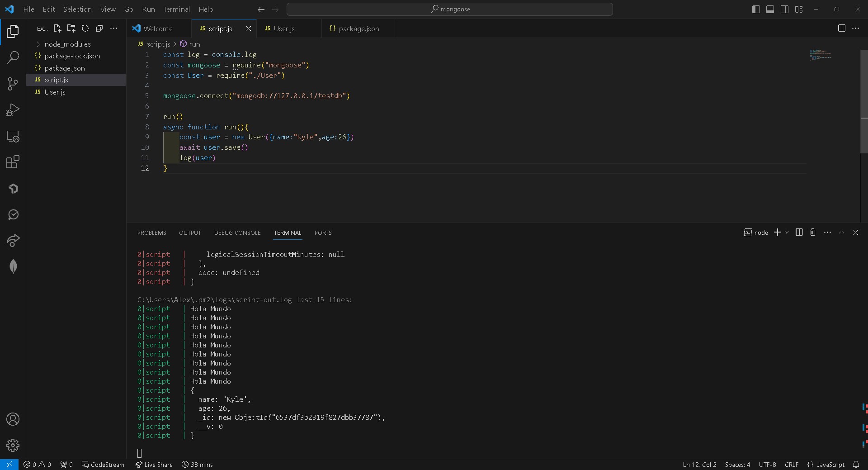
Task: Open the Source Control view
Action: 13,84
